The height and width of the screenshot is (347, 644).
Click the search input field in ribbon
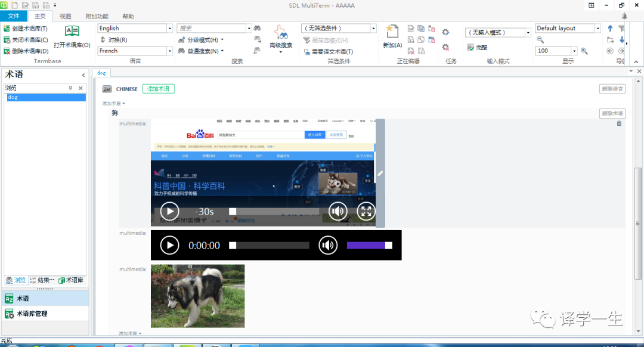click(x=212, y=29)
